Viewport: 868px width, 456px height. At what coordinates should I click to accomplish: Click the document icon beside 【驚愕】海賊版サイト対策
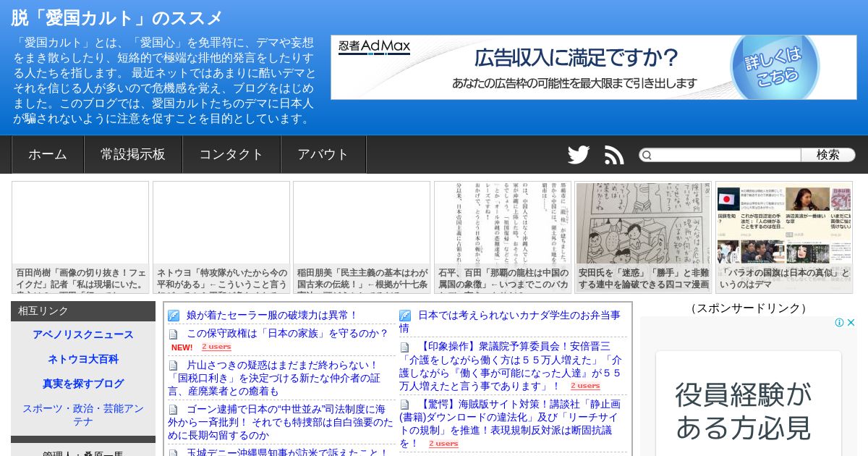coord(405,405)
